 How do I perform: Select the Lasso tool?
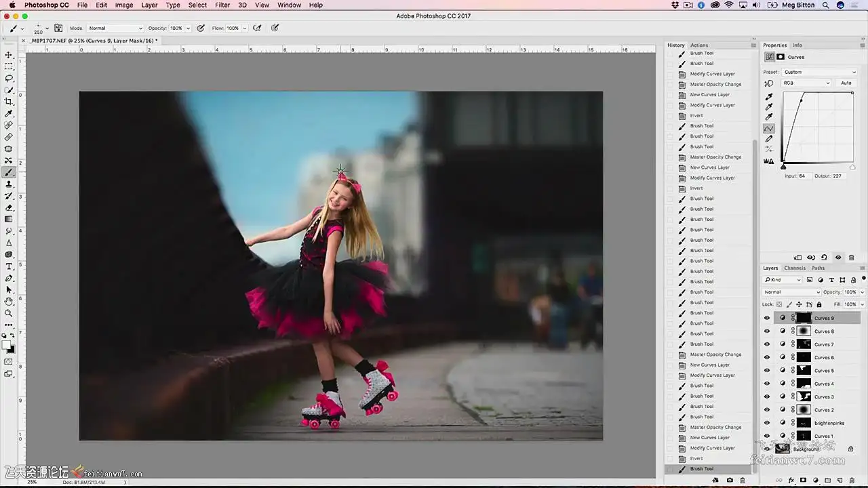(x=9, y=79)
